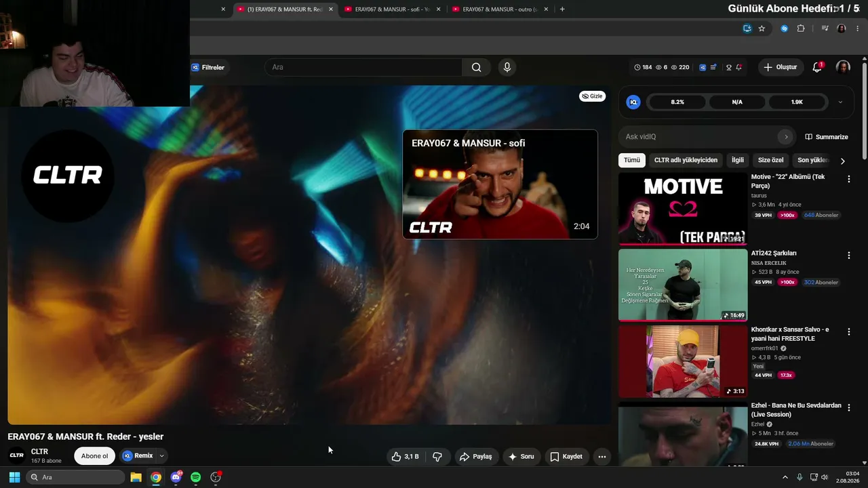Select the İlgili filter chip
The width and height of the screenshot is (868, 488).
tap(738, 160)
